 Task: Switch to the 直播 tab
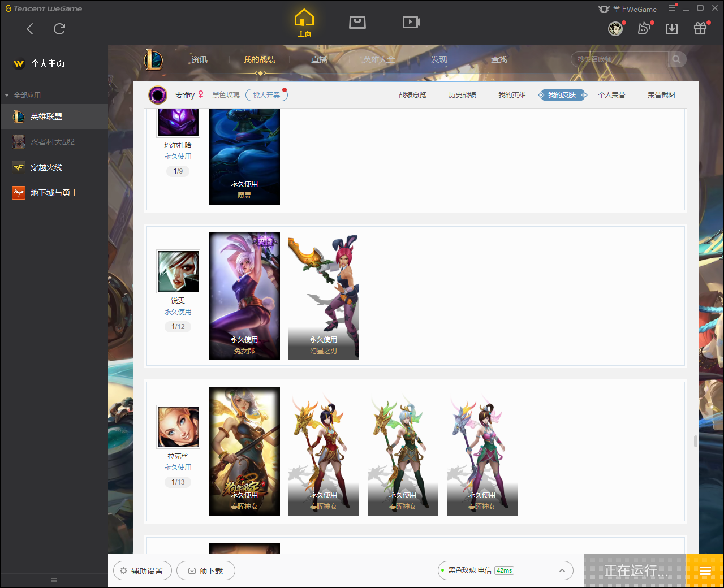point(319,59)
